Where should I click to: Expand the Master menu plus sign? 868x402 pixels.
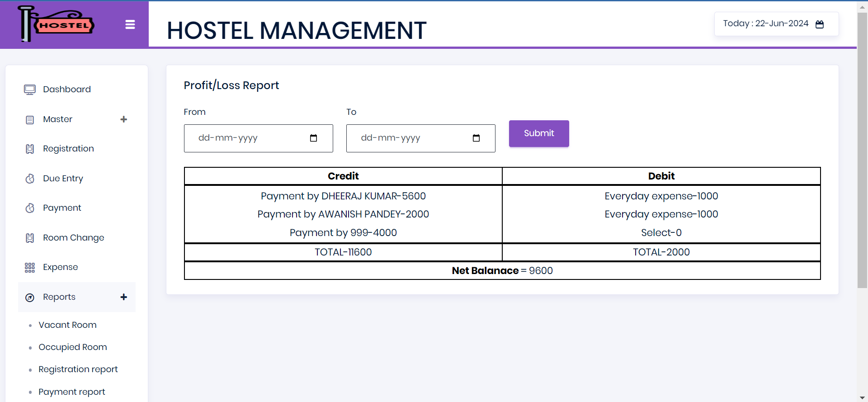(x=123, y=119)
